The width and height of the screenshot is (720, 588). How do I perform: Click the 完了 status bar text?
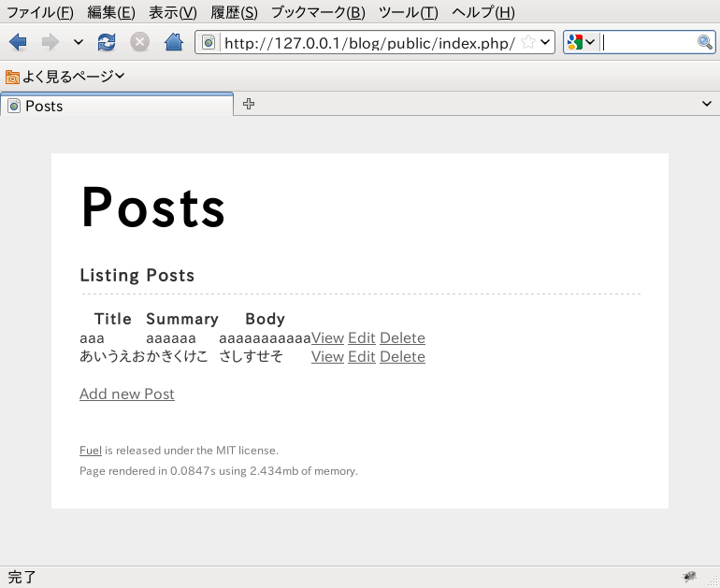coord(22,577)
